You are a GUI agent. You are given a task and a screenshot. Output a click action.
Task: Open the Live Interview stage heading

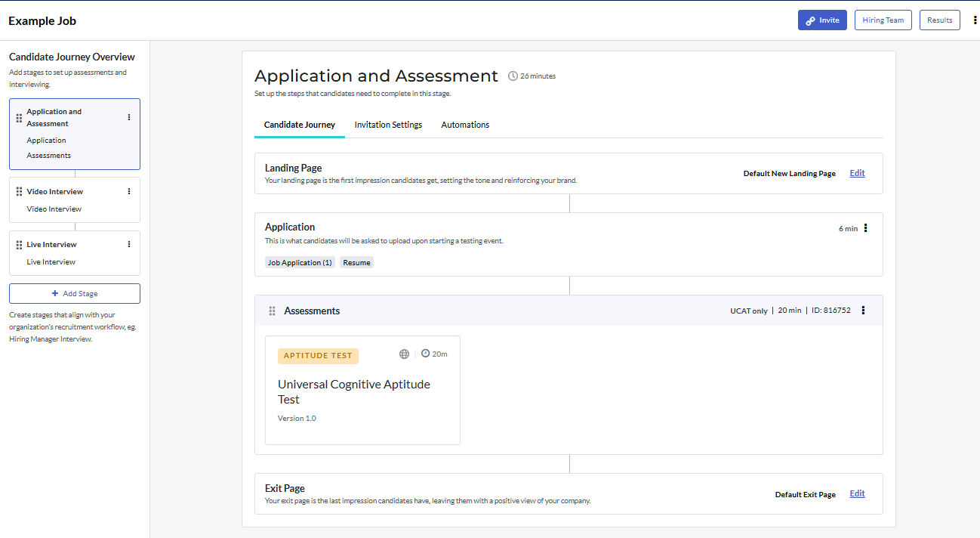coord(52,245)
